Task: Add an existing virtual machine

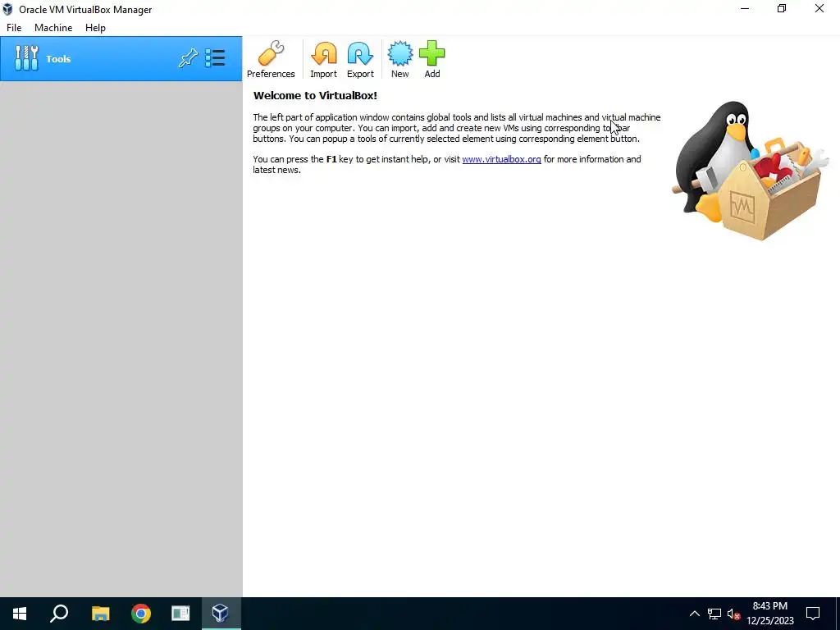Action: pos(431,59)
